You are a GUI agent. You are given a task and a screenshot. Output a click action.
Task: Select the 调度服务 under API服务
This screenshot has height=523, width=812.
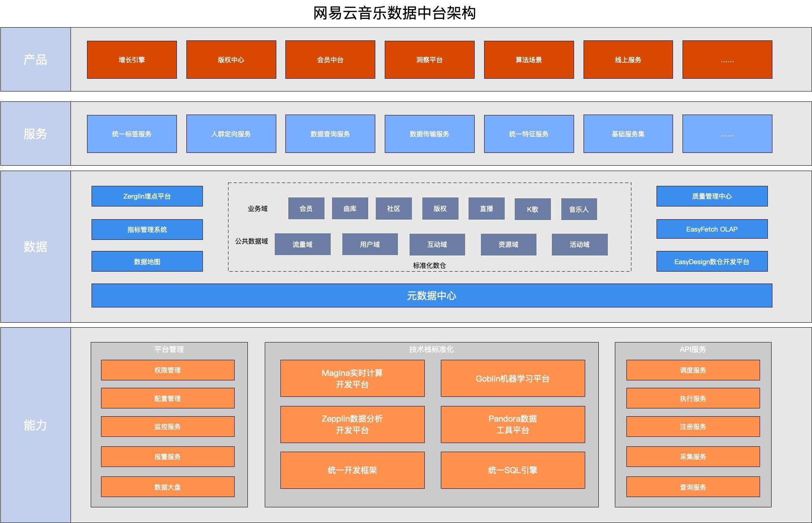693,370
